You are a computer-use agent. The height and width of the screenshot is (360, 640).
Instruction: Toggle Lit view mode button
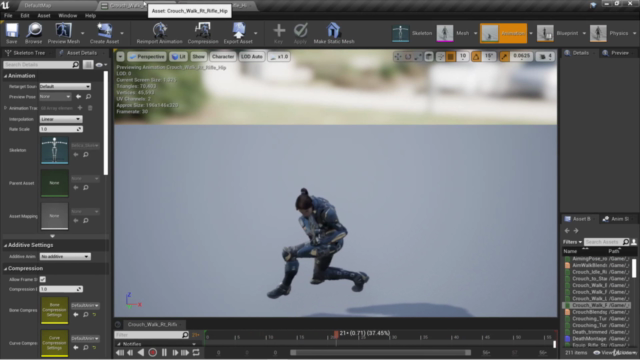[x=178, y=56]
